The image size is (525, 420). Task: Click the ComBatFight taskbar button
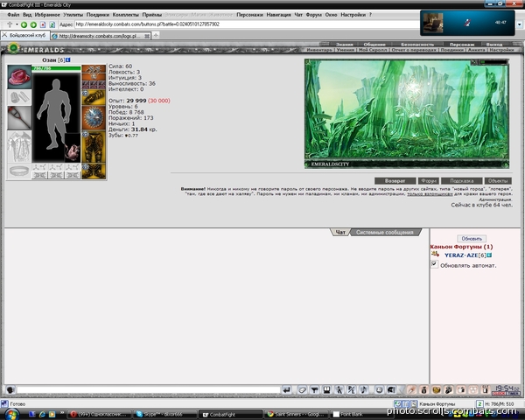230,415
